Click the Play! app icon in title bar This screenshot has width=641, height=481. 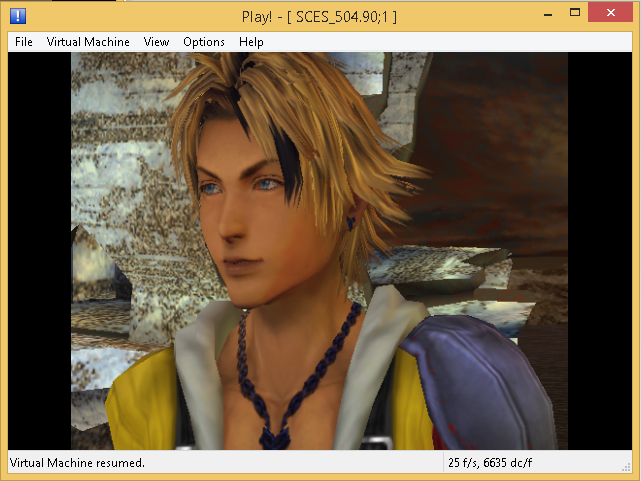[x=18, y=16]
